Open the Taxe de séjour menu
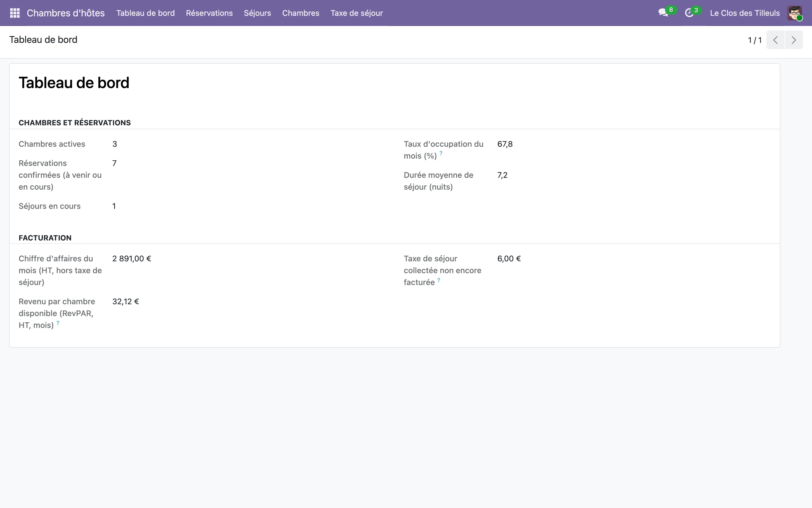Screen dimensions: 812x508 pos(357,13)
